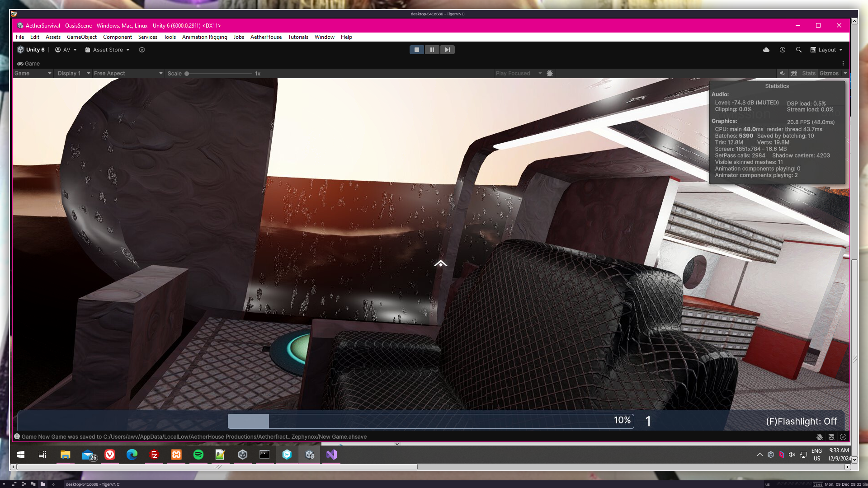
Task: Click the settings gear next to Asset Store
Action: click(x=142, y=50)
